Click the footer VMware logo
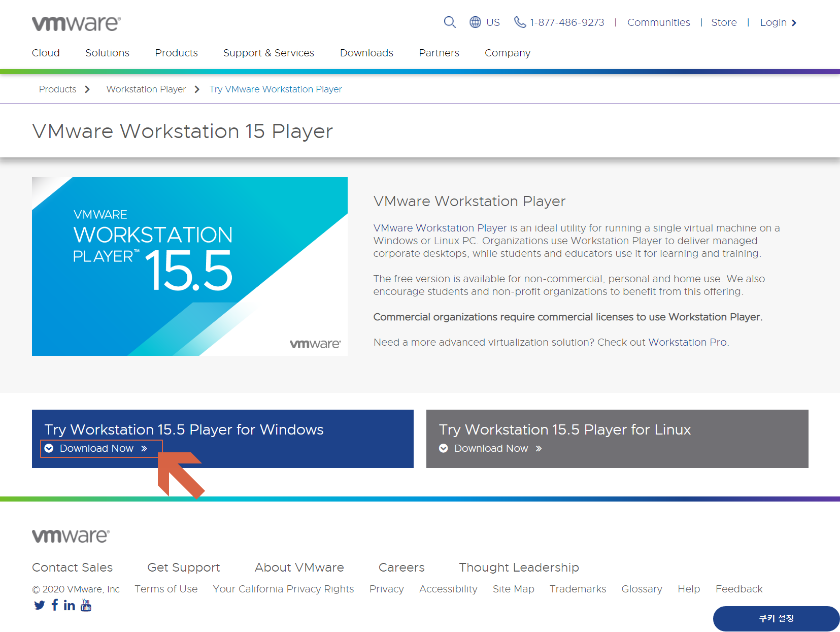The image size is (840, 632). [x=71, y=536]
